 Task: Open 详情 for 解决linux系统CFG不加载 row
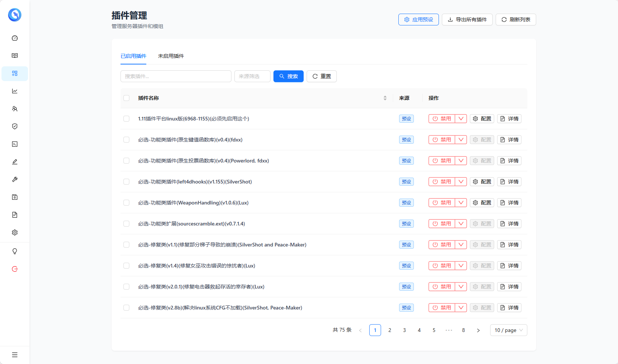tap(509, 308)
